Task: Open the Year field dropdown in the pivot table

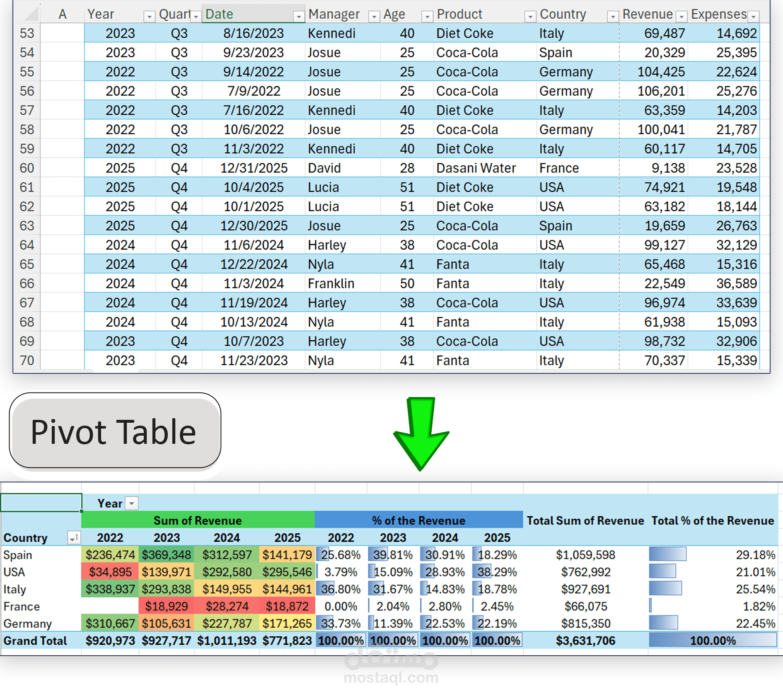Action: pyautogui.click(x=131, y=503)
